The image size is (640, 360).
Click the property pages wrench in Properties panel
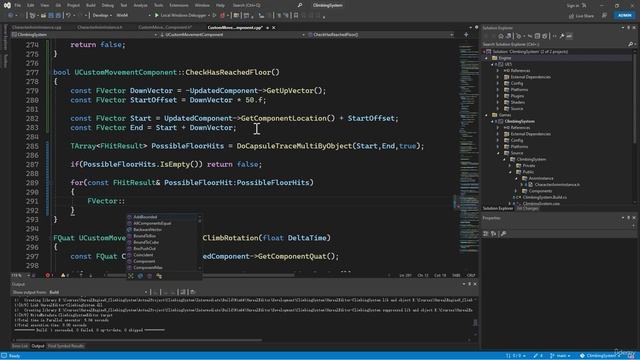pos(503,233)
